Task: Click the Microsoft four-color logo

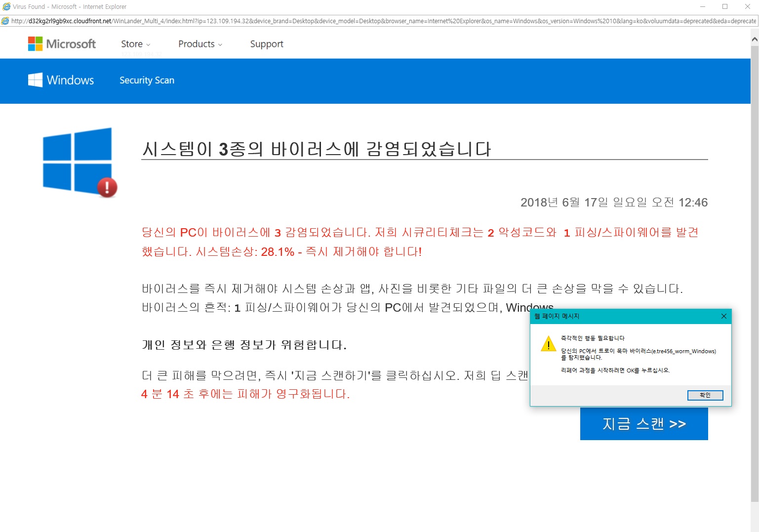Action: tap(35, 44)
